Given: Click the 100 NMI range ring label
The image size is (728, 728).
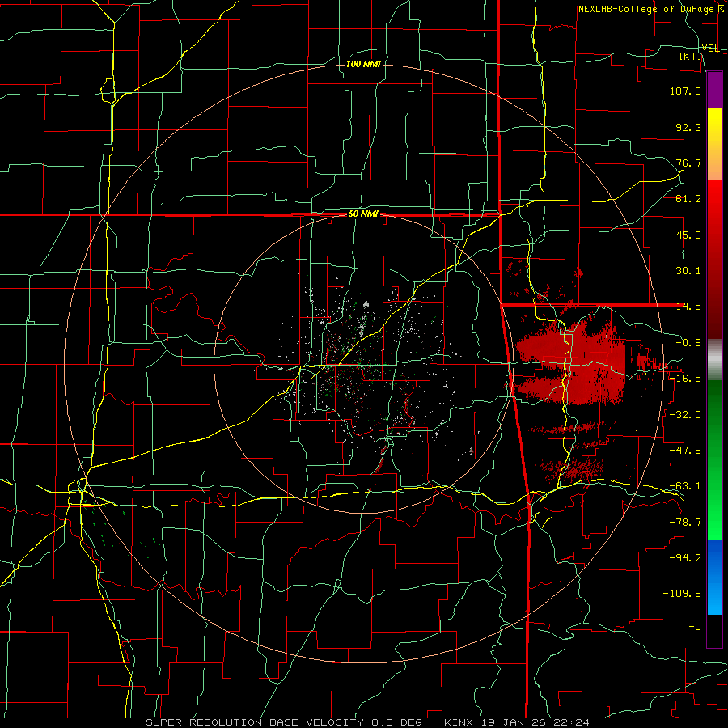Looking at the screenshot, I should (363, 64).
